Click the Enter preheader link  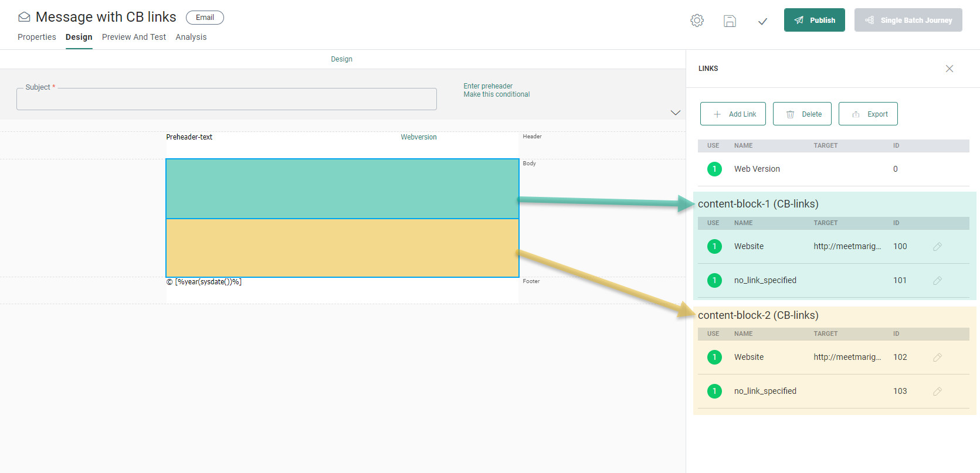pos(488,86)
